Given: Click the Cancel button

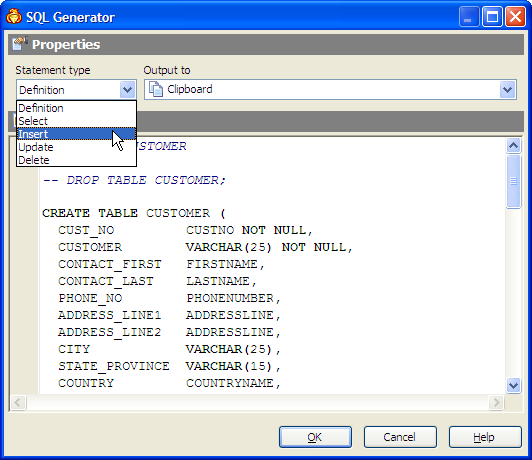Looking at the screenshot, I should 400,437.
